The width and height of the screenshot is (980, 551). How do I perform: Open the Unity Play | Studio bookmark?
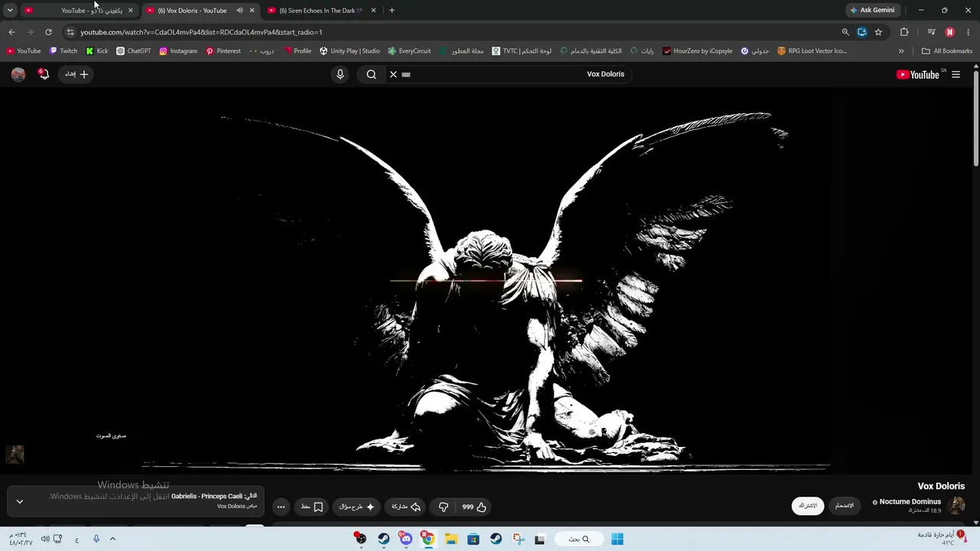tap(350, 51)
